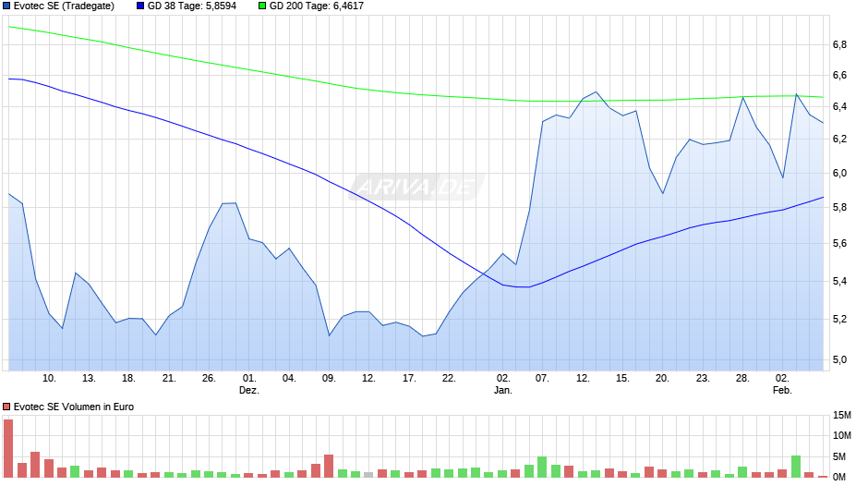Click the 5,6 price axis label
The image size is (868, 486).
[839, 244]
